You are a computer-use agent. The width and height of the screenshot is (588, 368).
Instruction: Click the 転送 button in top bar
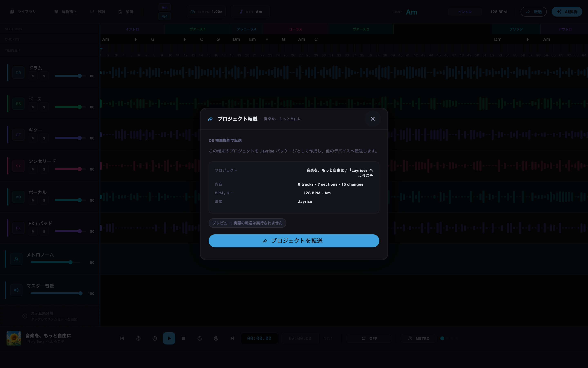tap(533, 12)
